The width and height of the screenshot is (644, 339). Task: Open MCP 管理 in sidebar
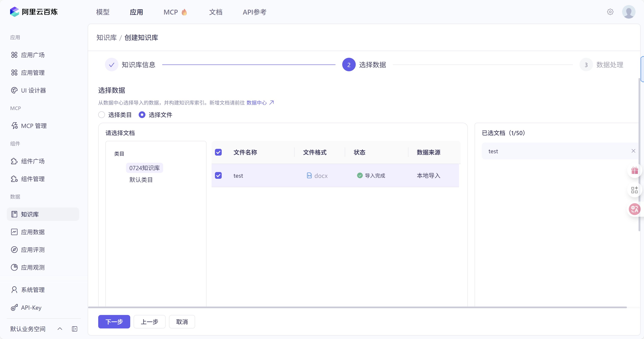[34, 126]
